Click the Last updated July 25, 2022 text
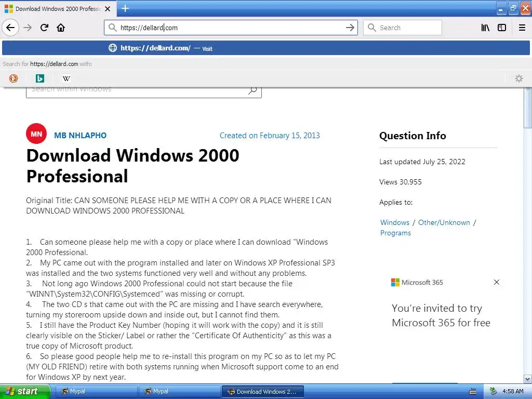The height and width of the screenshot is (399, 532). tap(422, 162)
